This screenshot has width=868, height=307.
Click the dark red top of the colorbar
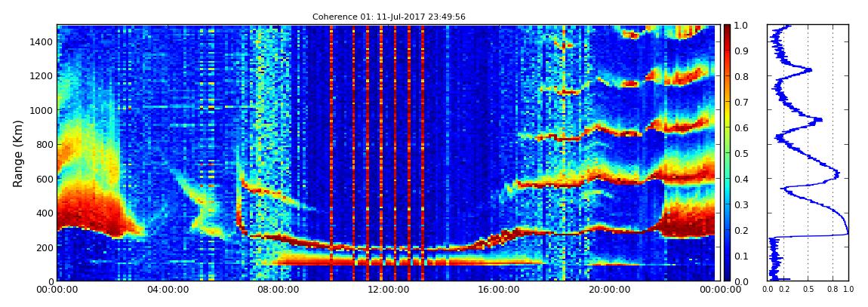[728, 30]
